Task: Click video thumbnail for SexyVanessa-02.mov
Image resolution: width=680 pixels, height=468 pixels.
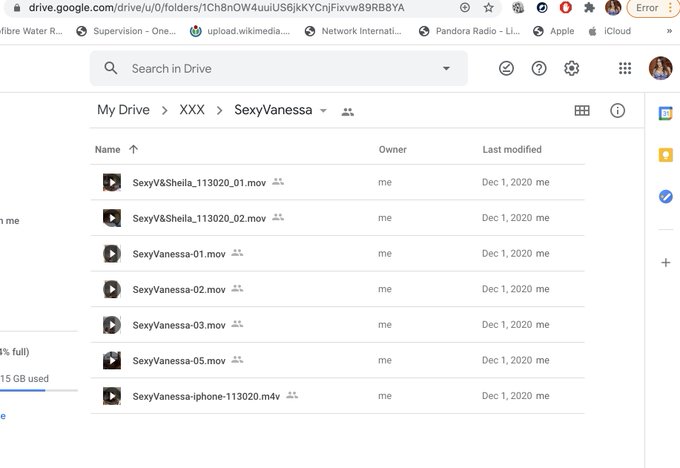Action: pos(111,289)
